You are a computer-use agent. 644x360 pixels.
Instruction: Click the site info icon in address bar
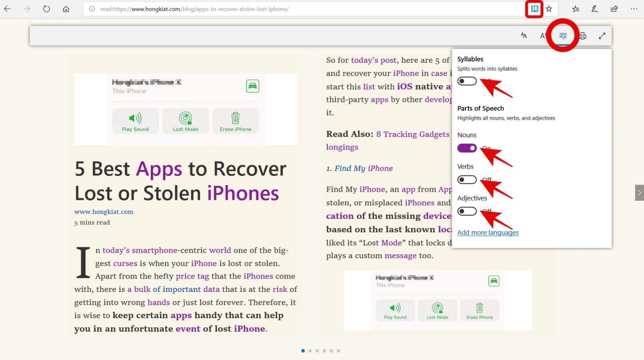92,9
